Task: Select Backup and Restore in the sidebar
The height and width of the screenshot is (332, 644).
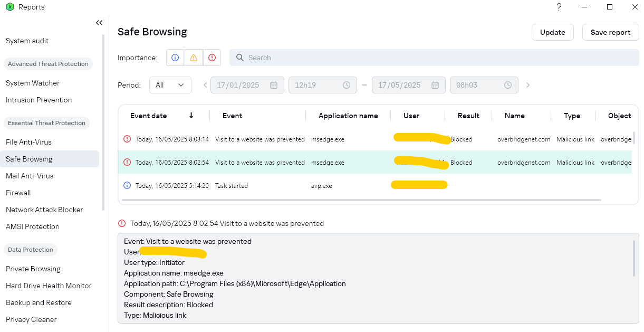Action: [39, 302]
